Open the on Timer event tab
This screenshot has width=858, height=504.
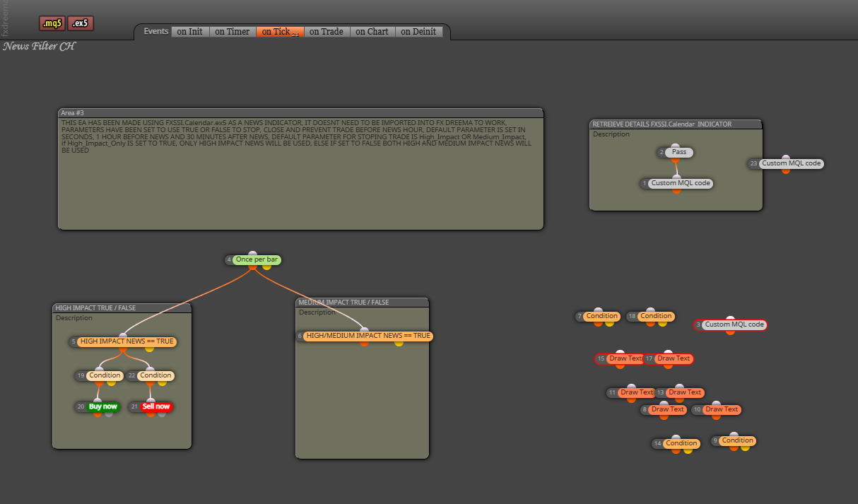233,32
